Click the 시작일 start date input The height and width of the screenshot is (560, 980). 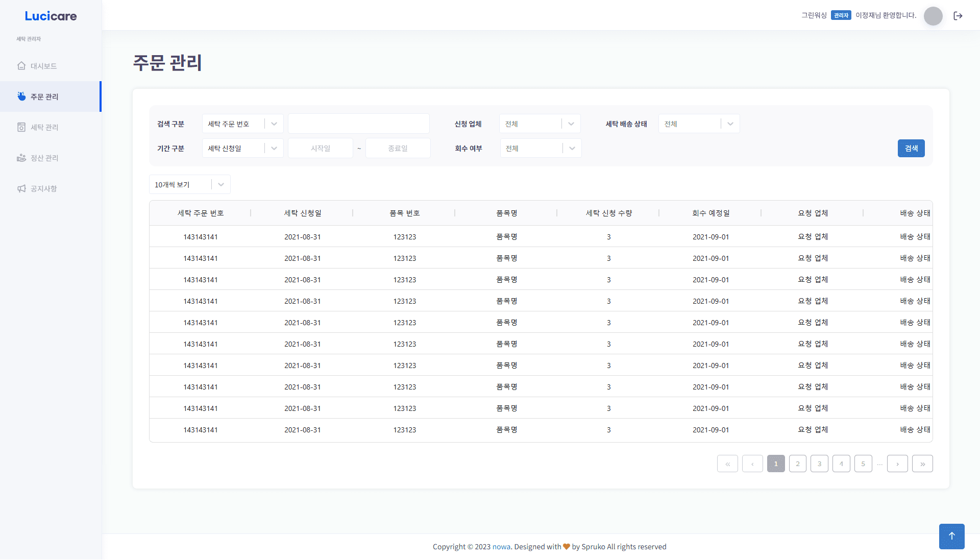320,148
